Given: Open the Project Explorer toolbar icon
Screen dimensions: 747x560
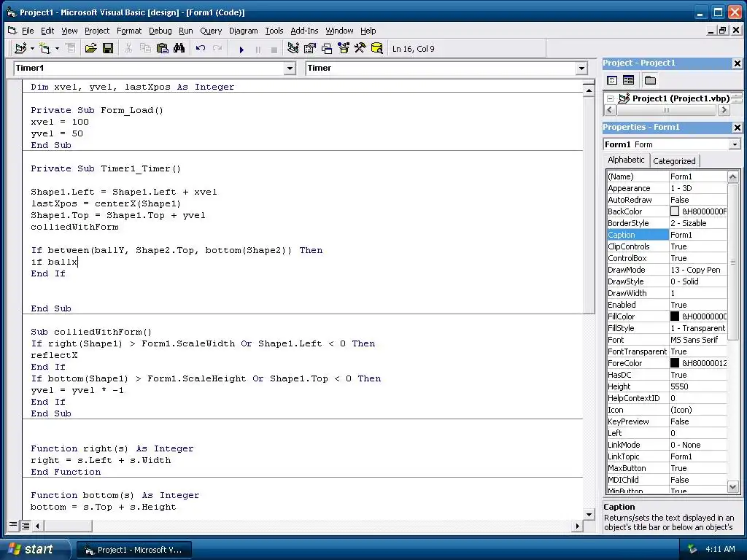Looking at the screenshot, I should (x=293, y=49).
